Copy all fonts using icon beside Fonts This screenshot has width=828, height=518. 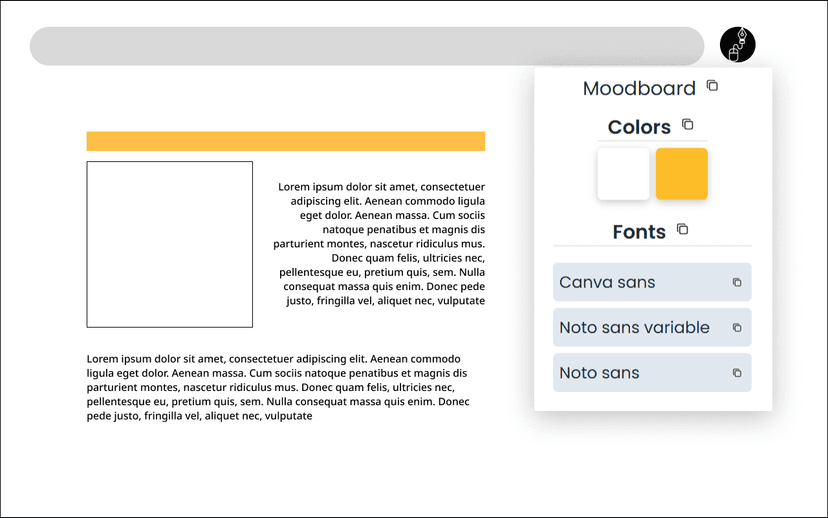(682, 229)
